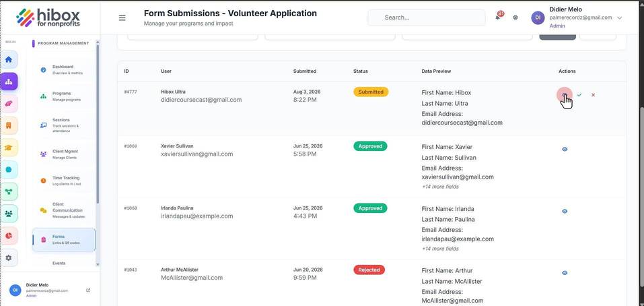Click the sidebar menu scrollbar
This screenshot has width=644, height=306.
tap(98, 123)
